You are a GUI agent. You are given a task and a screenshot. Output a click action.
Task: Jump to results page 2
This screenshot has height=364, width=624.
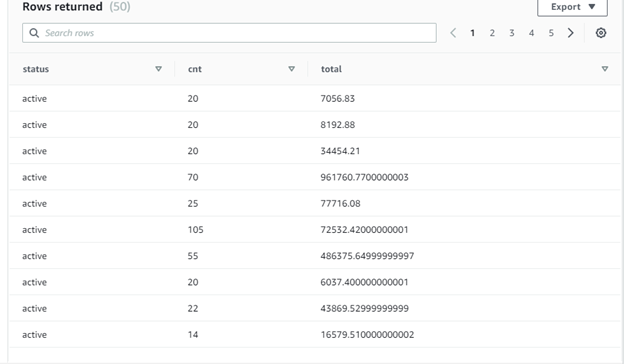492,33
